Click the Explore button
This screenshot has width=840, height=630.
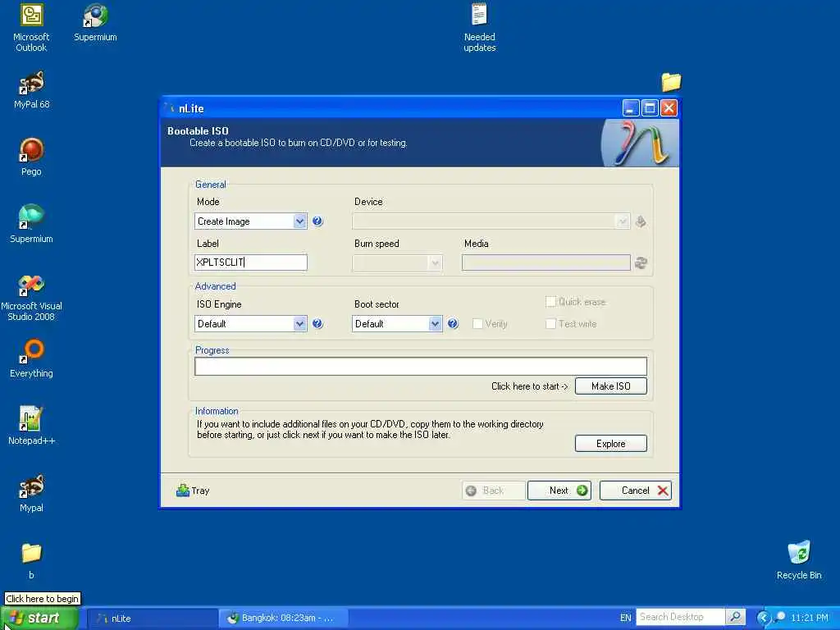coord(610,444)
